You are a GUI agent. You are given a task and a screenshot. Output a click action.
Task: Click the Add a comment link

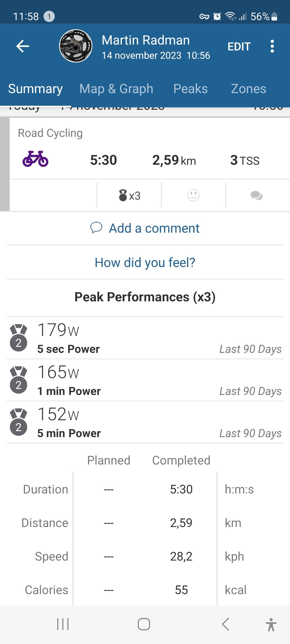tap(145, 228)
